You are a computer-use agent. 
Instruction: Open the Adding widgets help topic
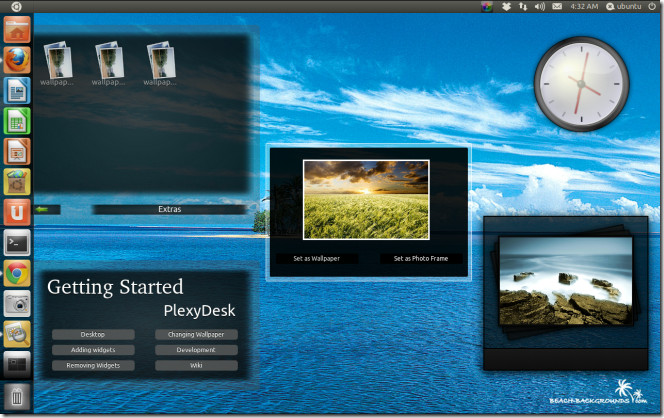[x=93, y=350]
